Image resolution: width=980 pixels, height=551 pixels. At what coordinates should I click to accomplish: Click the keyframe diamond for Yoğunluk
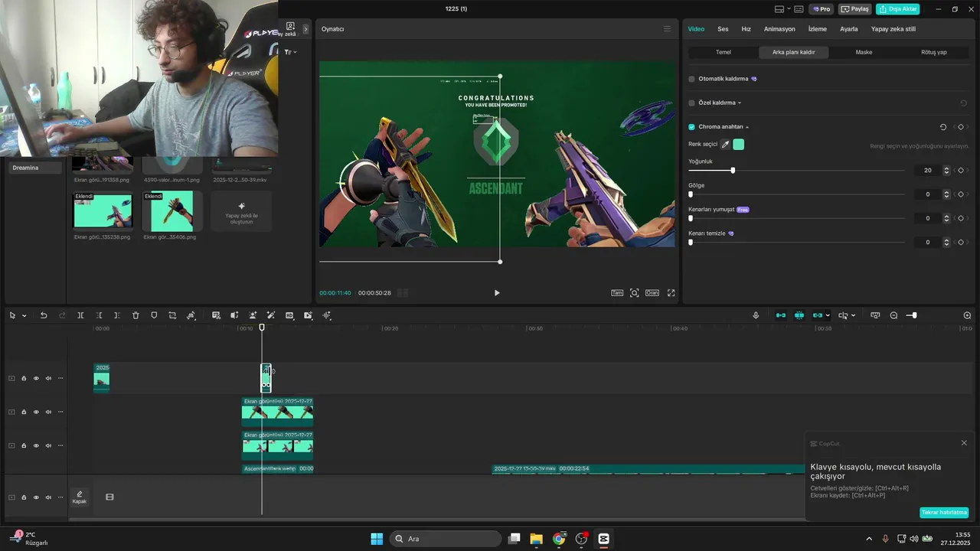(x=961, y=170)
